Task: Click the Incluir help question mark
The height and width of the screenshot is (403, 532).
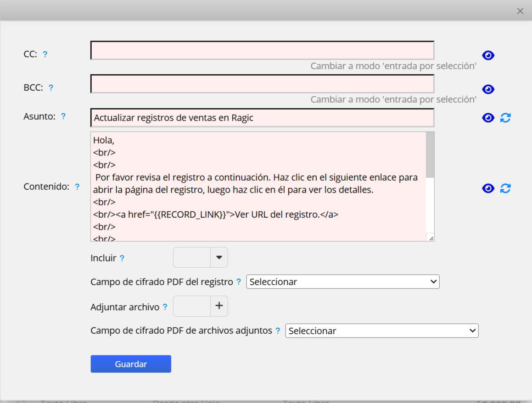Action: point(122,258)
